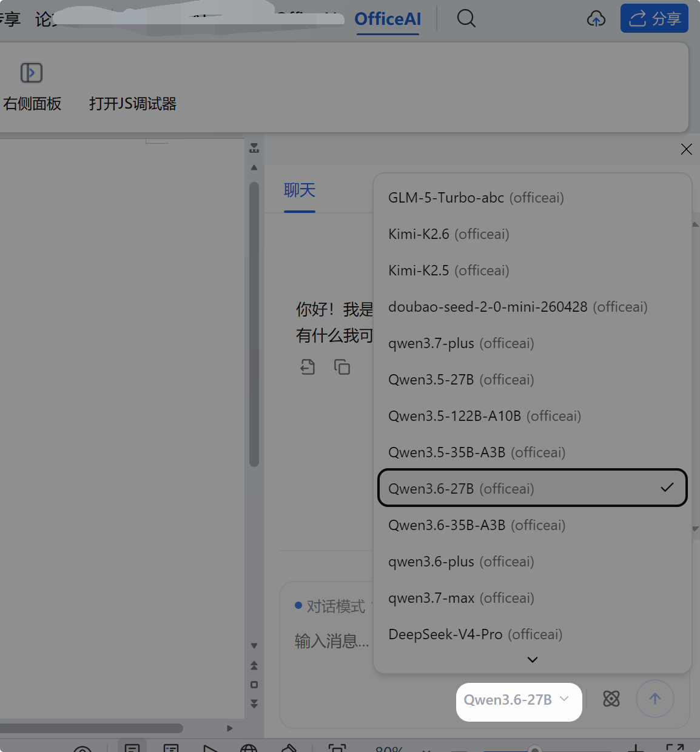The height and width of the screenshot is (752, 700).
Task: Click the atom deep-thinking icon
Action: click(x=611, y=699)
